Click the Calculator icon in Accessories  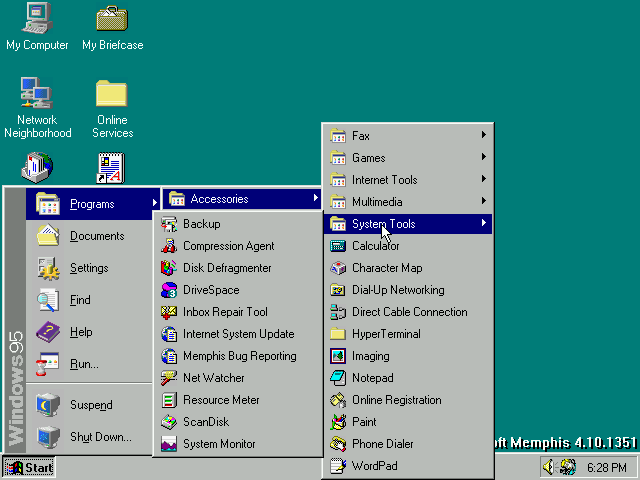tap(338, 246)
